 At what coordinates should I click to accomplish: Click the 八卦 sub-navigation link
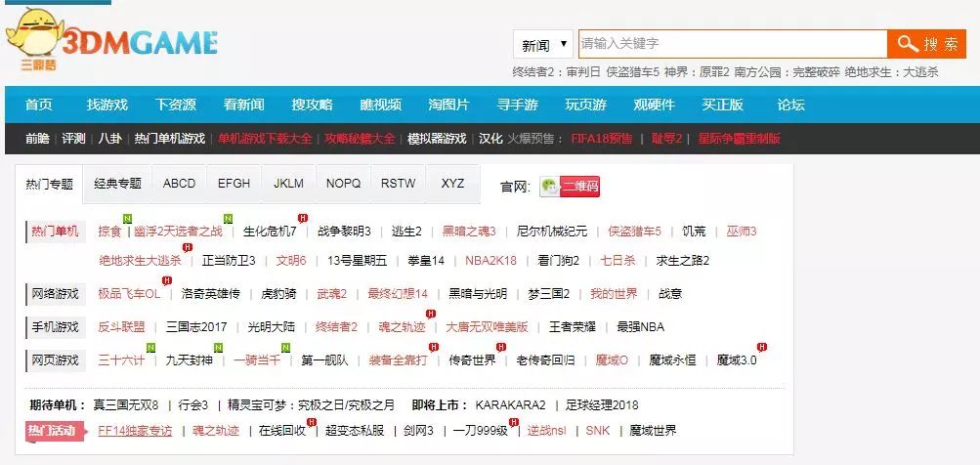point(110,139)
